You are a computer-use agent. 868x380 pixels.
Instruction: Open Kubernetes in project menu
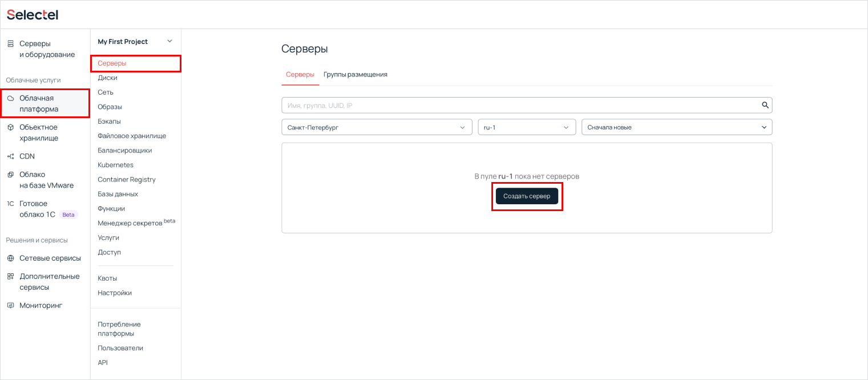115,165
